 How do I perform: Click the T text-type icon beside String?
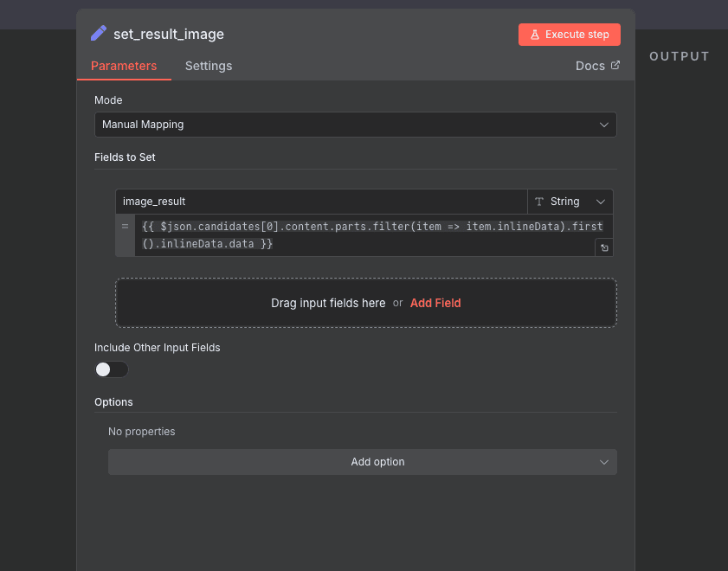pos(539,202)
